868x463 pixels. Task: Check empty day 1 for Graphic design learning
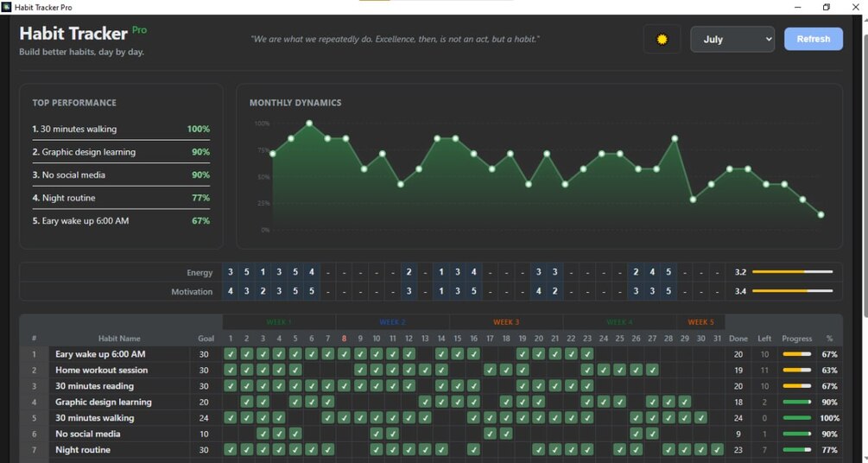(x=231, y=402)
